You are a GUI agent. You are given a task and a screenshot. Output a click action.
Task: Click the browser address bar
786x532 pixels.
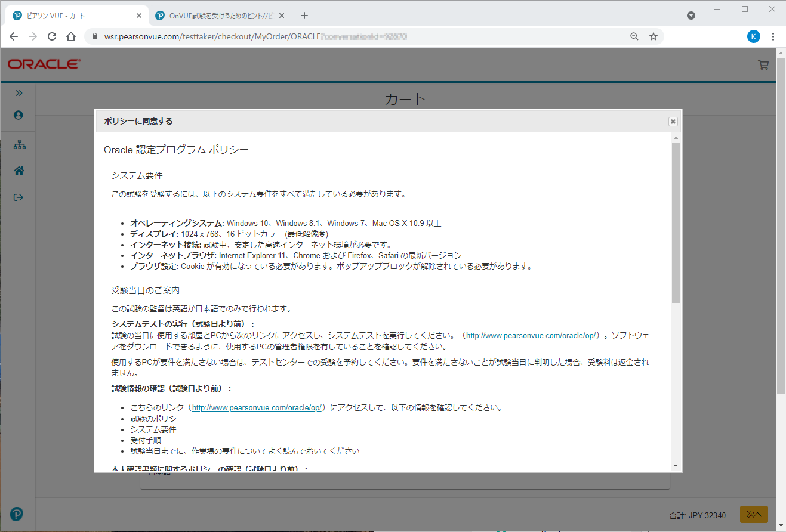(x=358, y=36)
